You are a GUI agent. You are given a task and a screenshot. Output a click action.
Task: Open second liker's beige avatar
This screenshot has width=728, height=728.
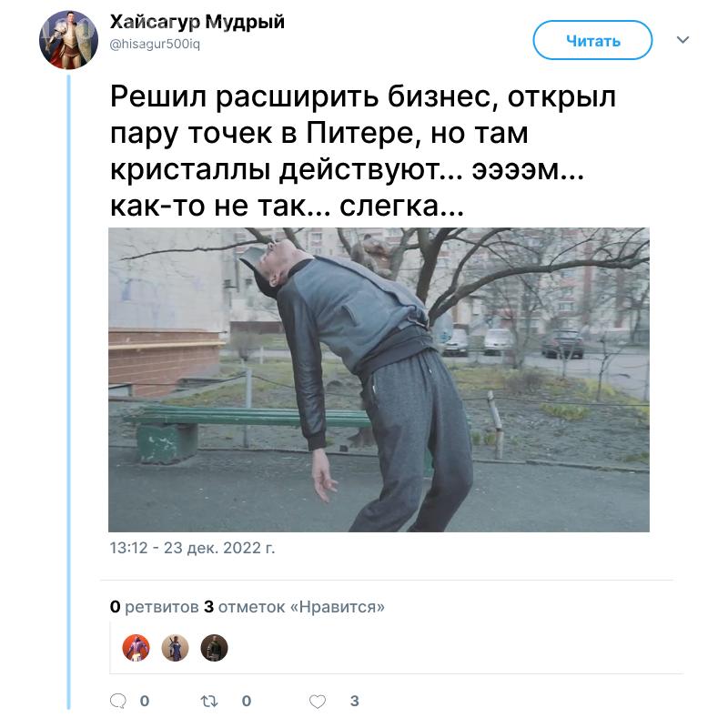(175, 648)
